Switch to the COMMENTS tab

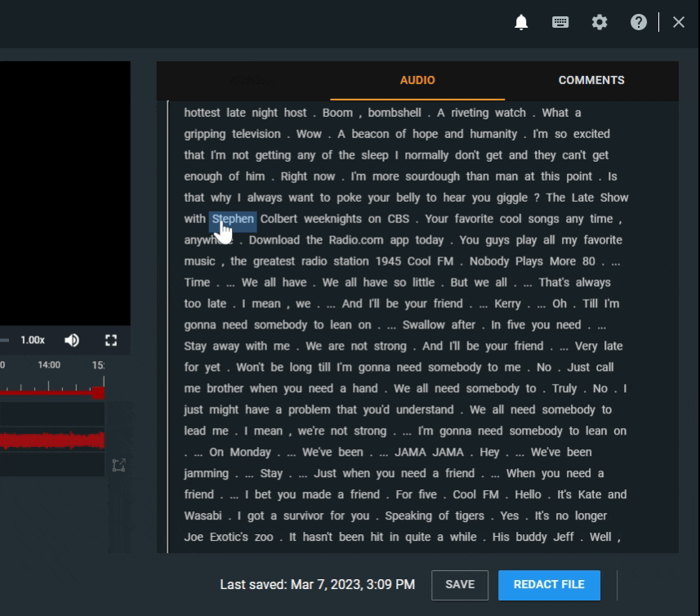pos(591,80)
